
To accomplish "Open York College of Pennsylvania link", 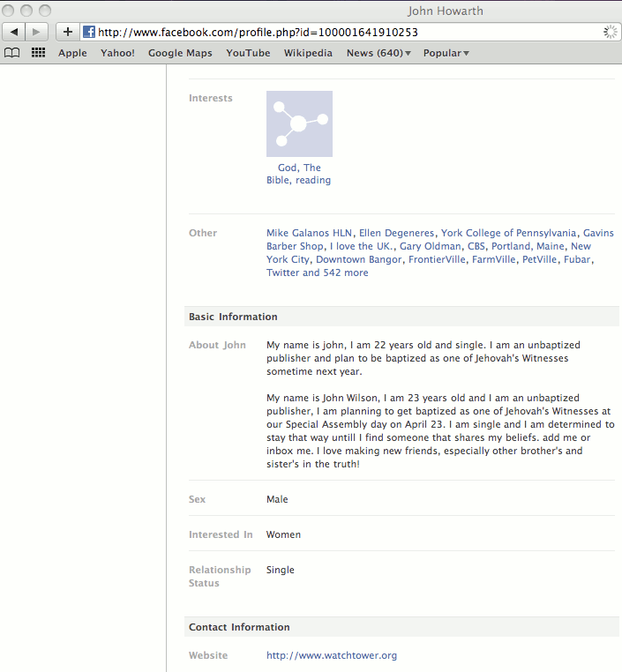I will pos(508,233).
